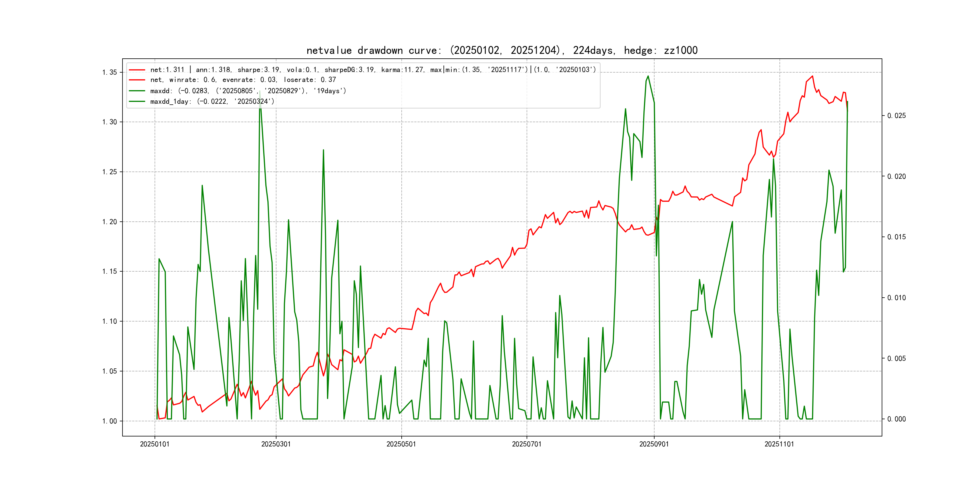Select the maxdd_1day 20250324 legend text
The width and height of the screenshot is (980, 490).
coord(212,102)
